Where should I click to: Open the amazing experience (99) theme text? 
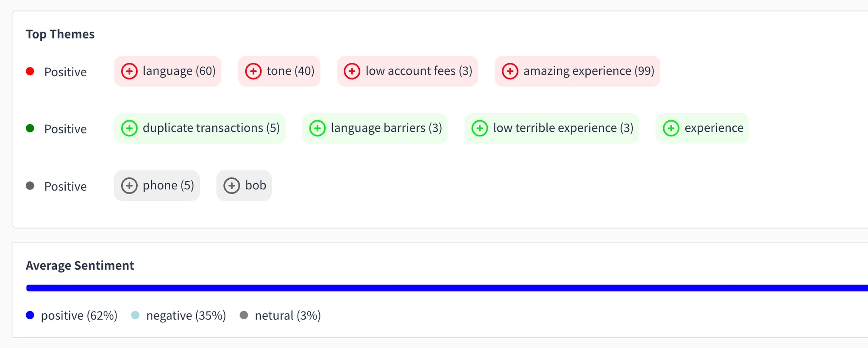[588, 71]
